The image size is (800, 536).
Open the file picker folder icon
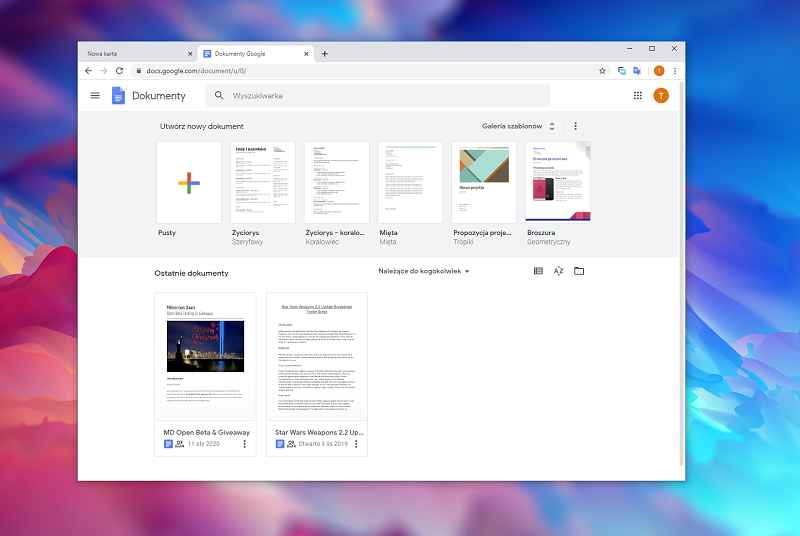(x=579, y=271)
